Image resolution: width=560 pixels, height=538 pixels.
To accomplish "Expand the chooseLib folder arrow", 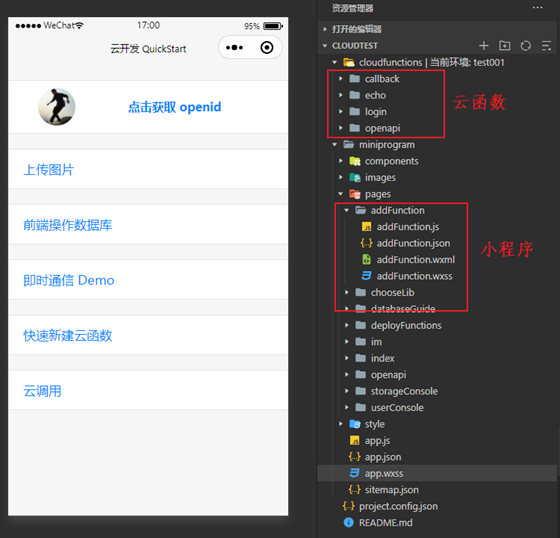I will 346,293.
